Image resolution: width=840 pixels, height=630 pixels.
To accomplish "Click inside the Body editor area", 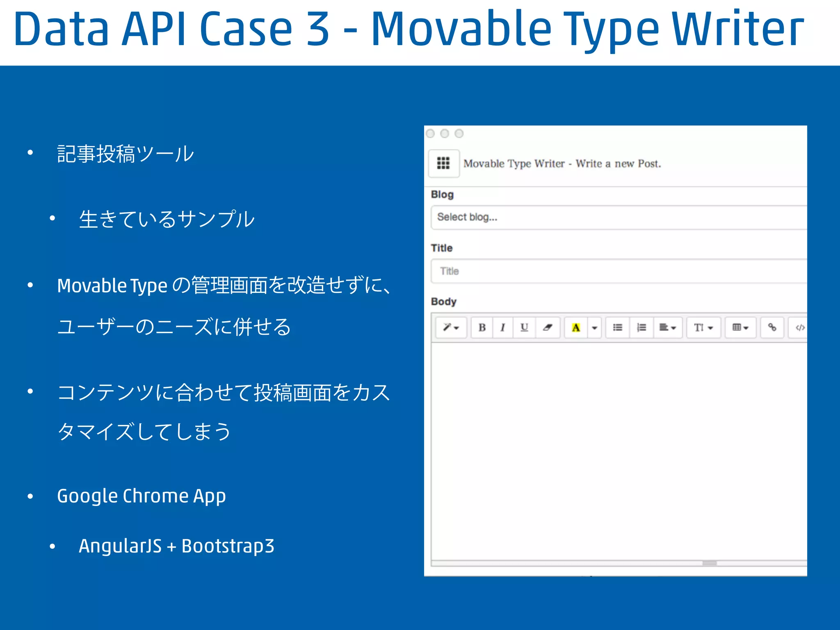I will click(619, 451).
